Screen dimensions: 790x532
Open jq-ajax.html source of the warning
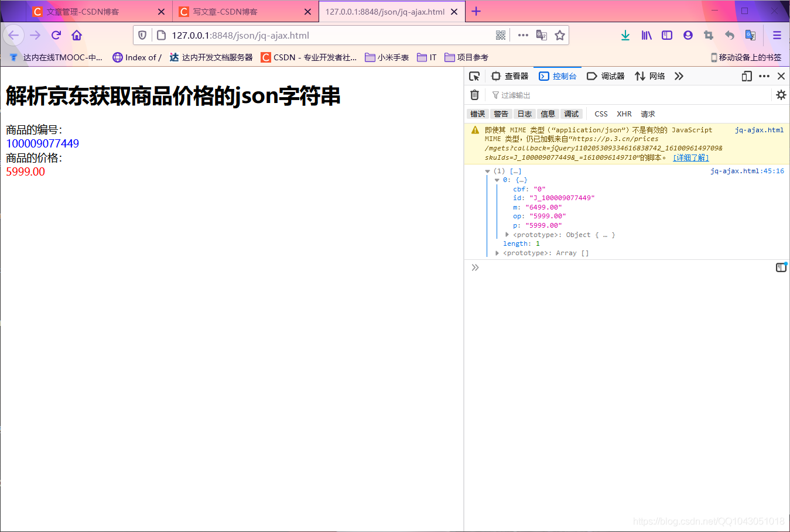point(759,130)
